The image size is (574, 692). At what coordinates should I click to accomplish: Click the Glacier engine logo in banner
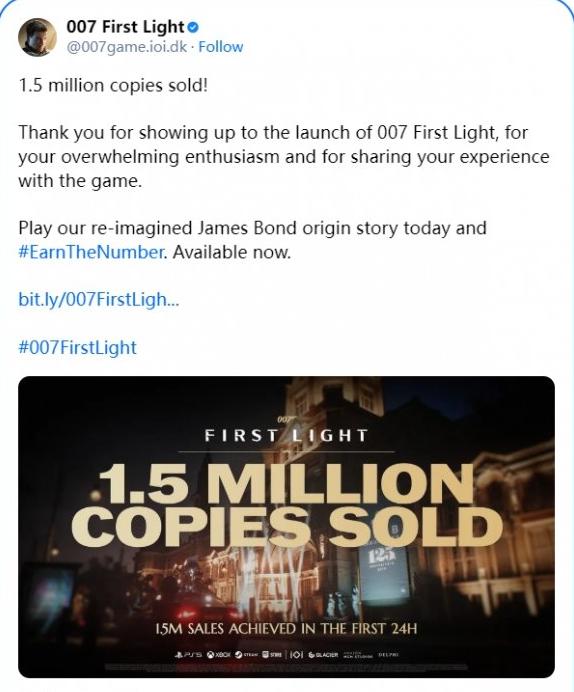tap(323, 654)
